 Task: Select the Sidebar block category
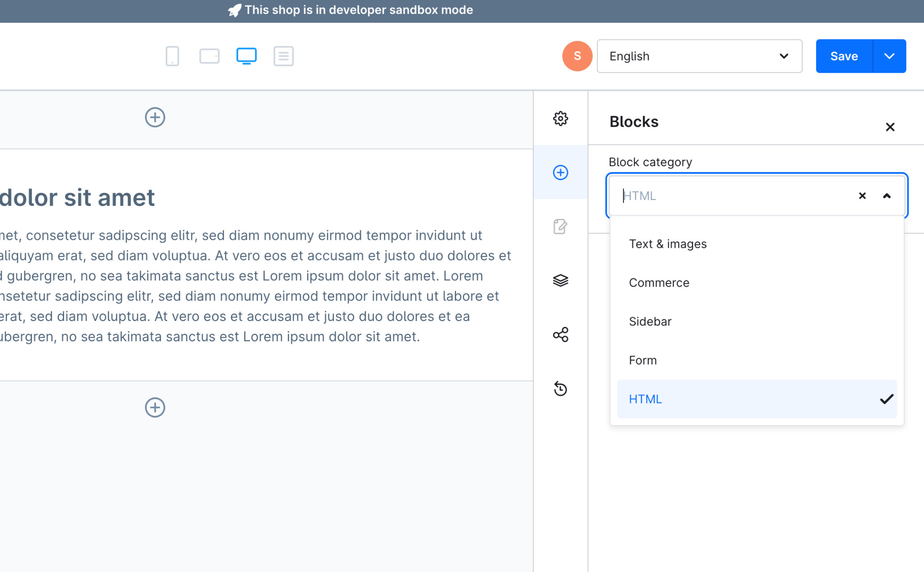click(x=650, y=321)
